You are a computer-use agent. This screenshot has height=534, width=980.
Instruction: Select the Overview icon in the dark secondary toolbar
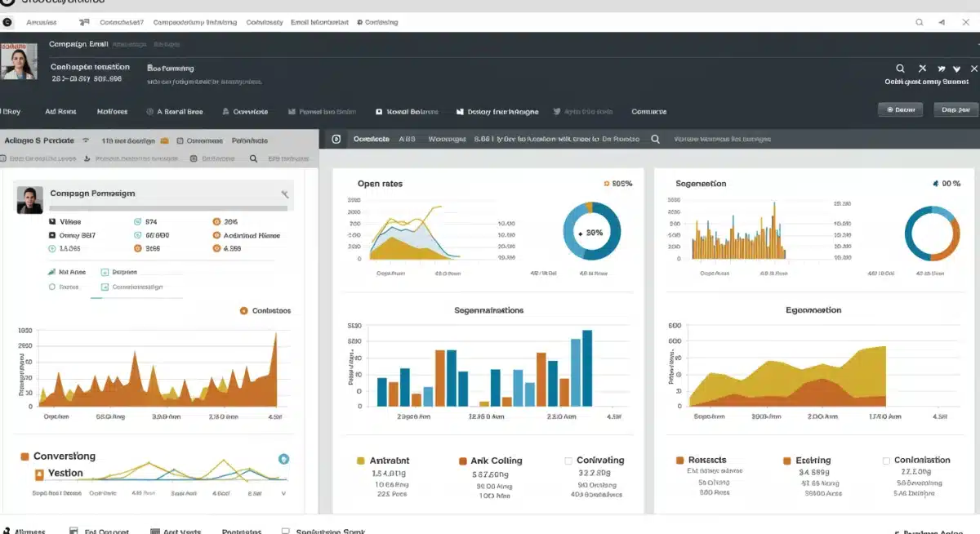tap(336, 140)
